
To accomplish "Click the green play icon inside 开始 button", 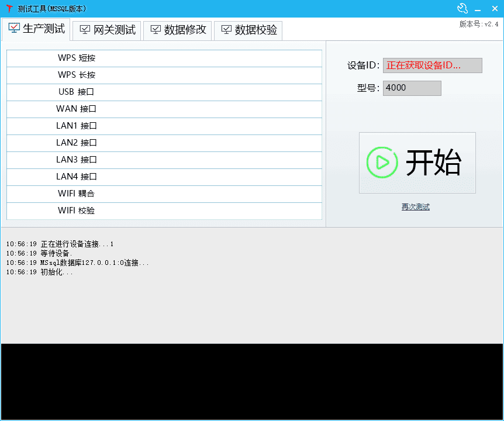I will (383, 163).
